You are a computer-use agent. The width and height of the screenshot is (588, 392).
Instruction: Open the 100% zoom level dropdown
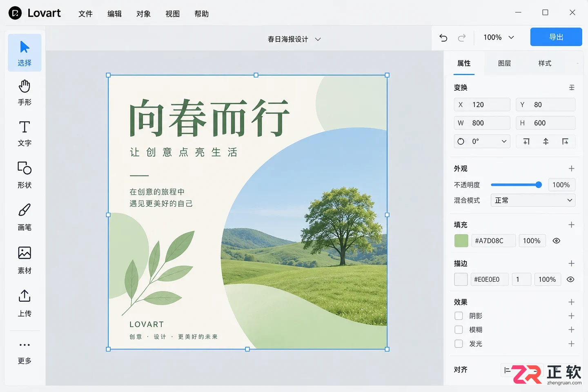click(499, 38)
